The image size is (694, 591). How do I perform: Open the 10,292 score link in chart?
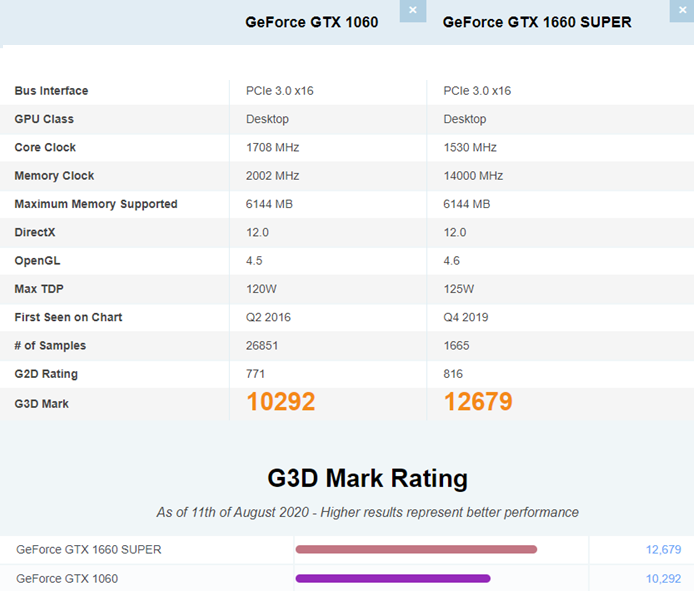coord(663,579)
